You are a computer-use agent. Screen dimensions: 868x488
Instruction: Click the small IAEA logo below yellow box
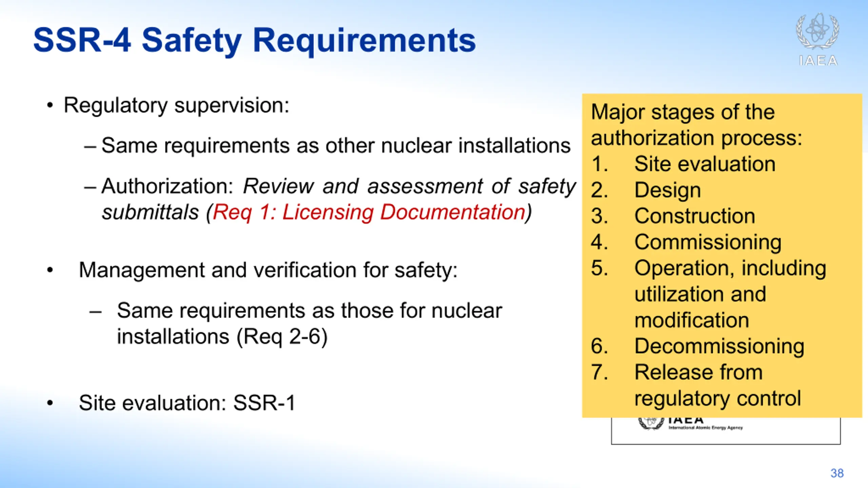coord(690,424)
